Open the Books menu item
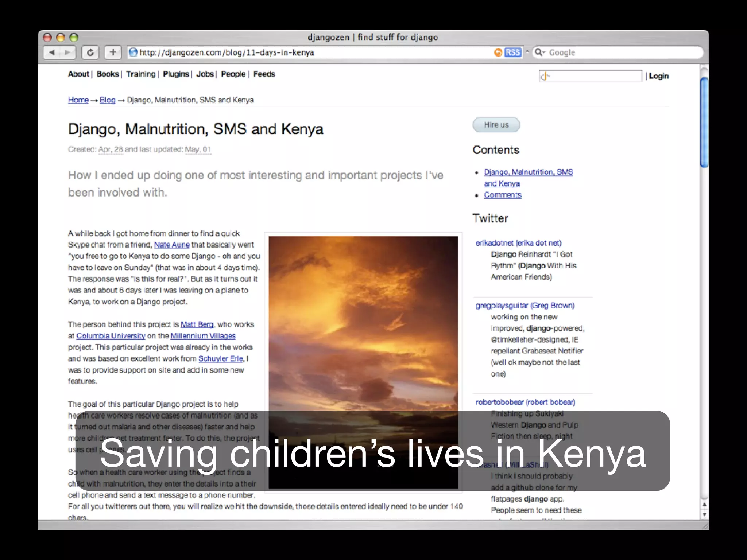 (108, 74)
